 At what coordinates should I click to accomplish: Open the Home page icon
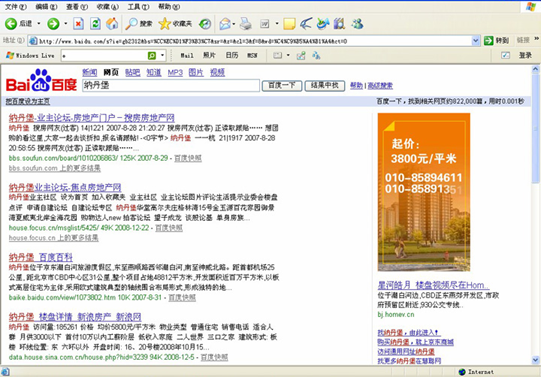coord(112,23)
